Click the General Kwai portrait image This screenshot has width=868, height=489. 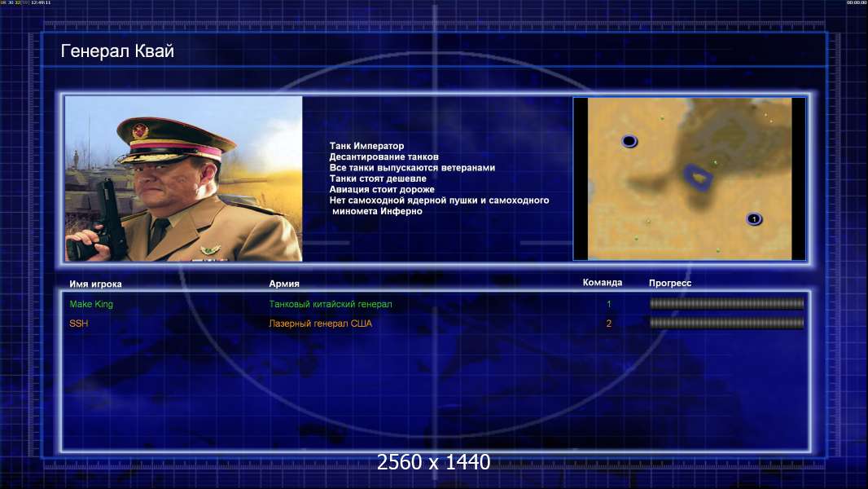click(184, 178)
